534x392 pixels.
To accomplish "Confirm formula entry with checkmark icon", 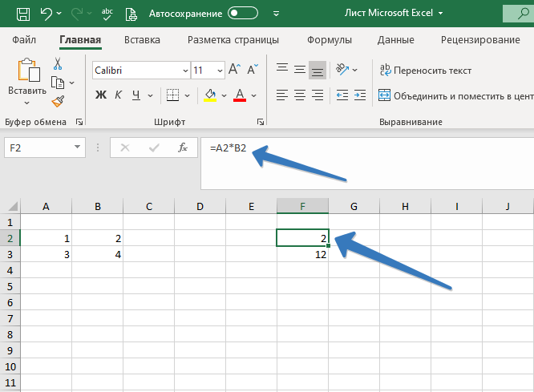I will pyautogui.click(x=154, y=148).
